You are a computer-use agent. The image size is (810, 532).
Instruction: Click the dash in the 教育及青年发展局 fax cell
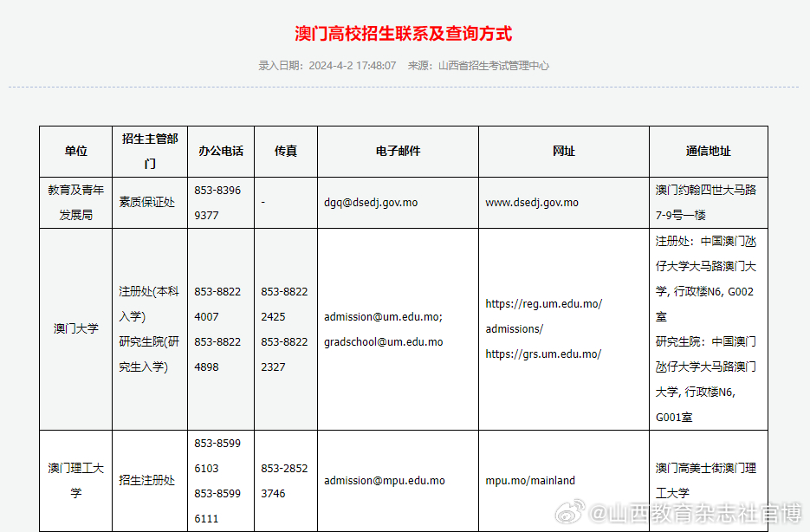pyautogui.click(x=263, y=203)
